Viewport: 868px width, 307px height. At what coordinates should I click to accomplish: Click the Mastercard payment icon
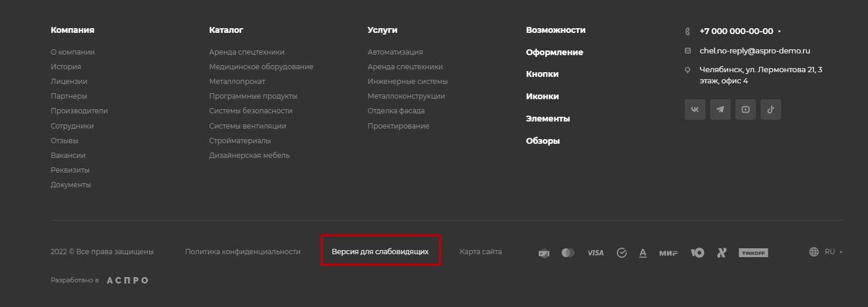[x=568, y=252]
